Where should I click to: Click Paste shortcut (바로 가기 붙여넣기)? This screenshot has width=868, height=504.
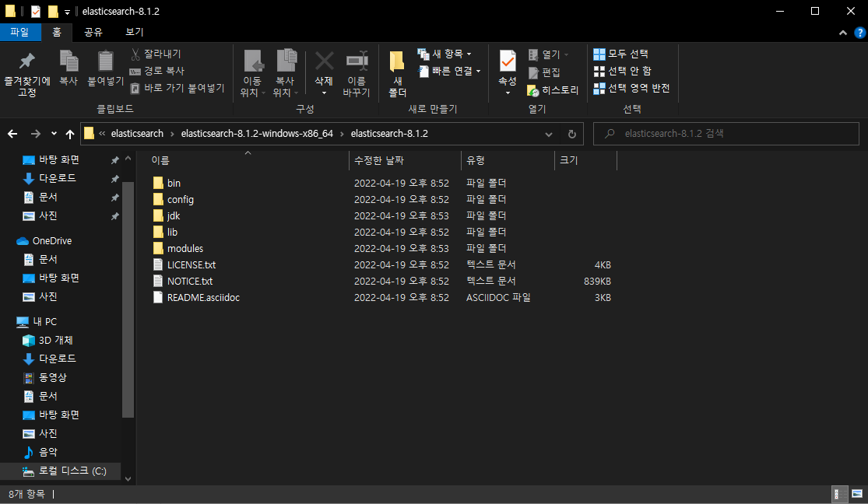[x=177, y=88]
